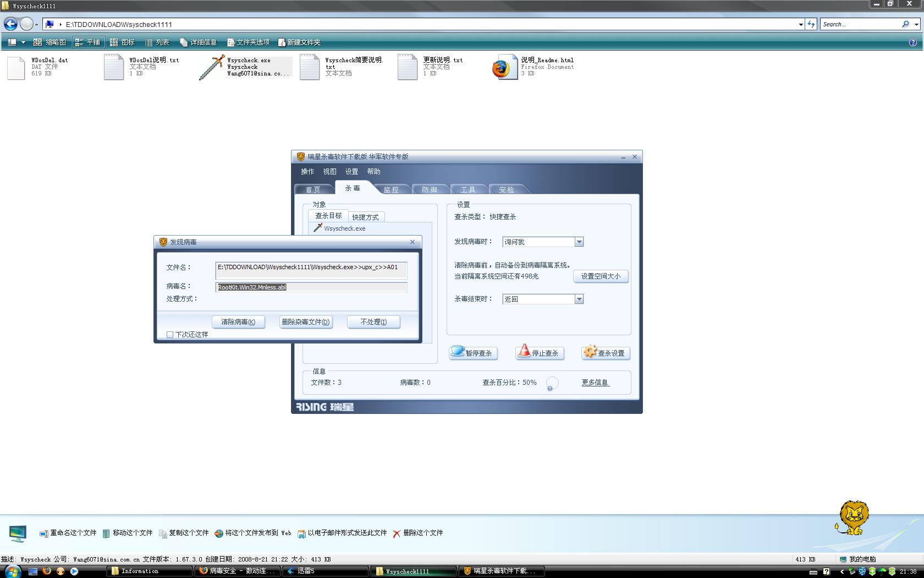Screen dimensions: 924x578
Task: Select the 说明_Readme.html Firefox document icon
Action: [x=505, y=68]
